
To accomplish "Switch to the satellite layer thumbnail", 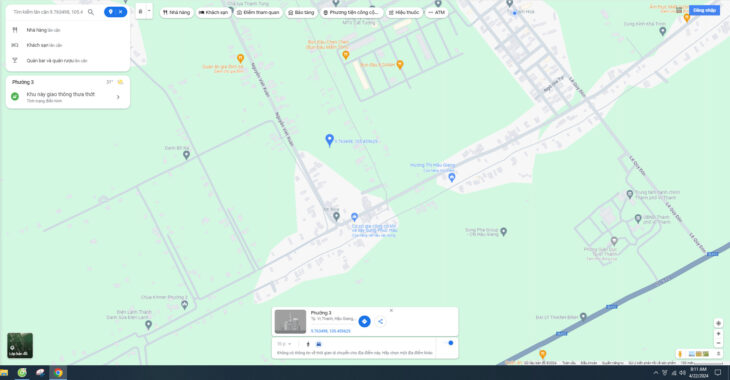I will [20, 346].
